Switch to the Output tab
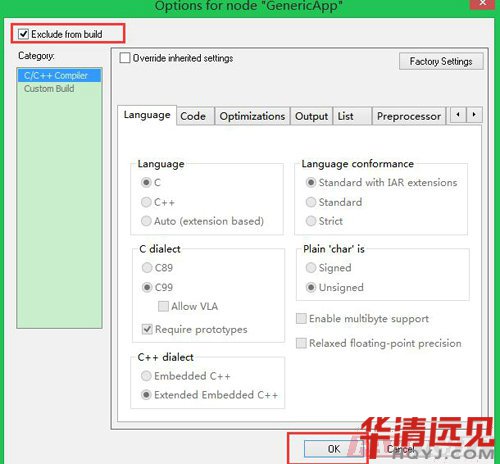The image size is (500, 464). [312, 116]
